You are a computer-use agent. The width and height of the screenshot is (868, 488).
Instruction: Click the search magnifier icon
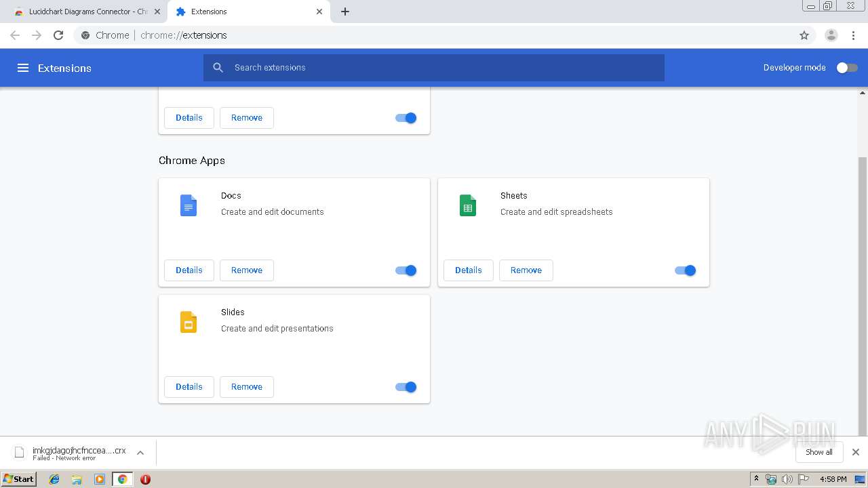click(x=218, y=68)
